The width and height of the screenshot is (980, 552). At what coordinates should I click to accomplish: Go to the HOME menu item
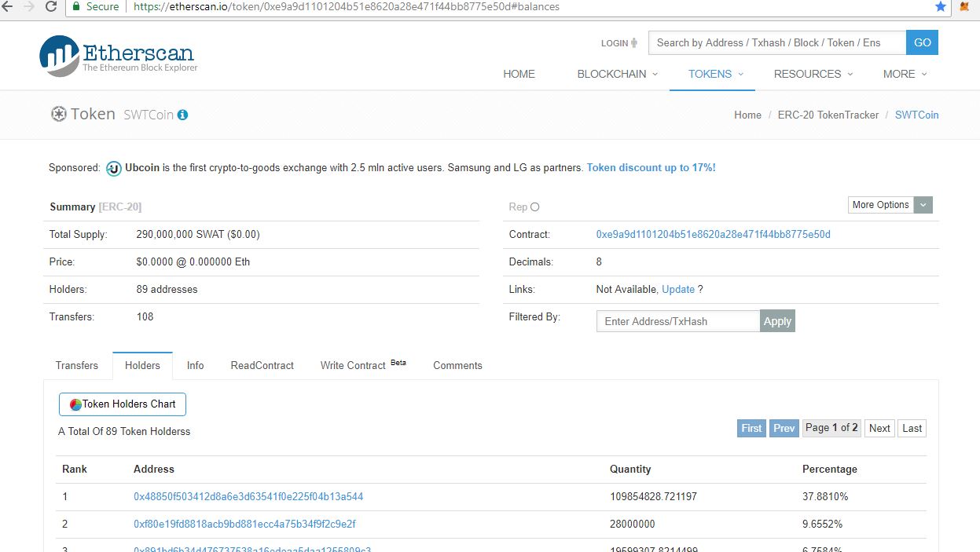tap(519, 74)
